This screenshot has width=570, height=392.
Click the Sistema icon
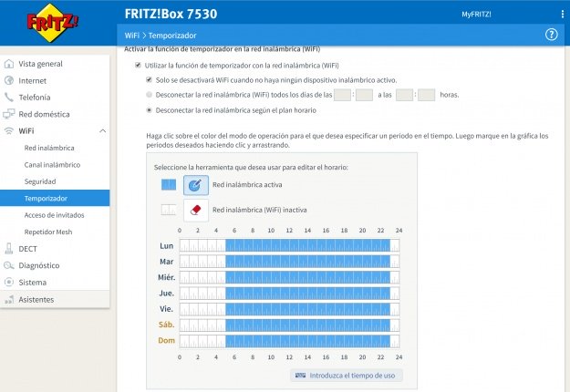(x=9, y=283)
